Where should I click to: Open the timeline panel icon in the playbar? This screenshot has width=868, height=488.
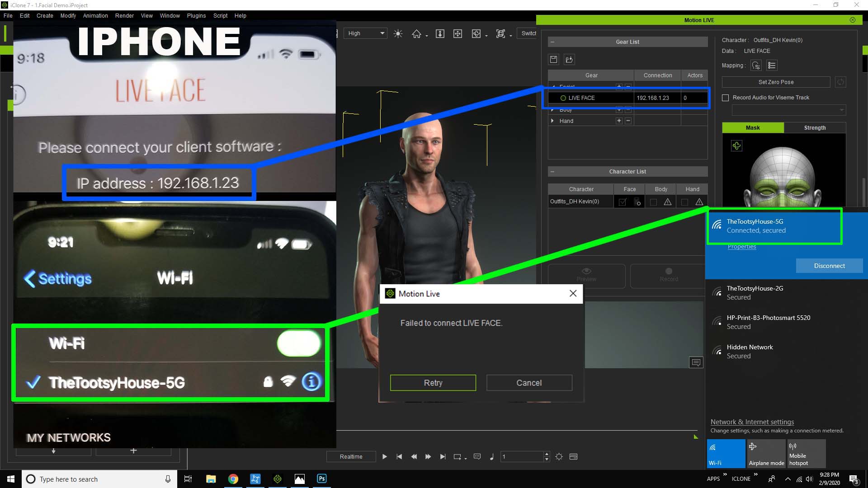click(574, 457)
